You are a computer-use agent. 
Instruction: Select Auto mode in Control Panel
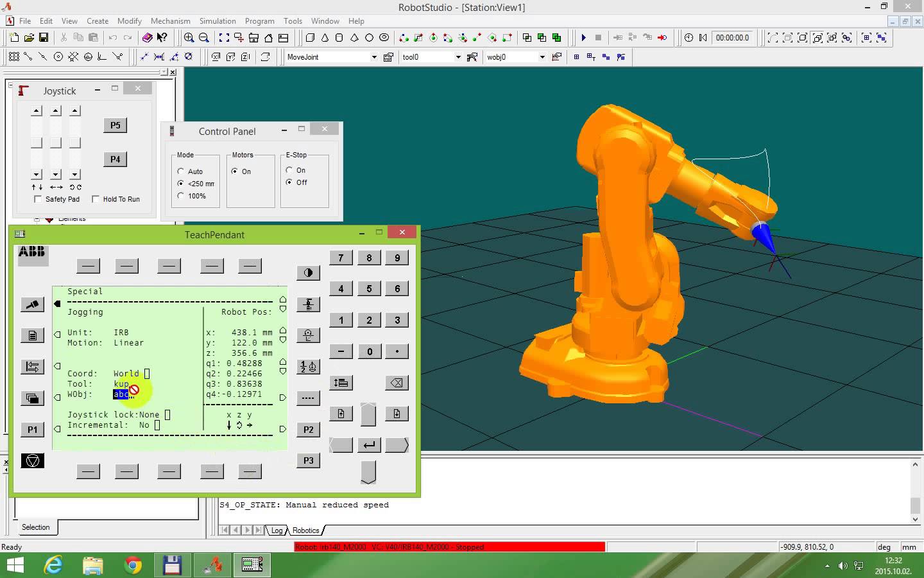pyautogui.click(x=181, y=171)
